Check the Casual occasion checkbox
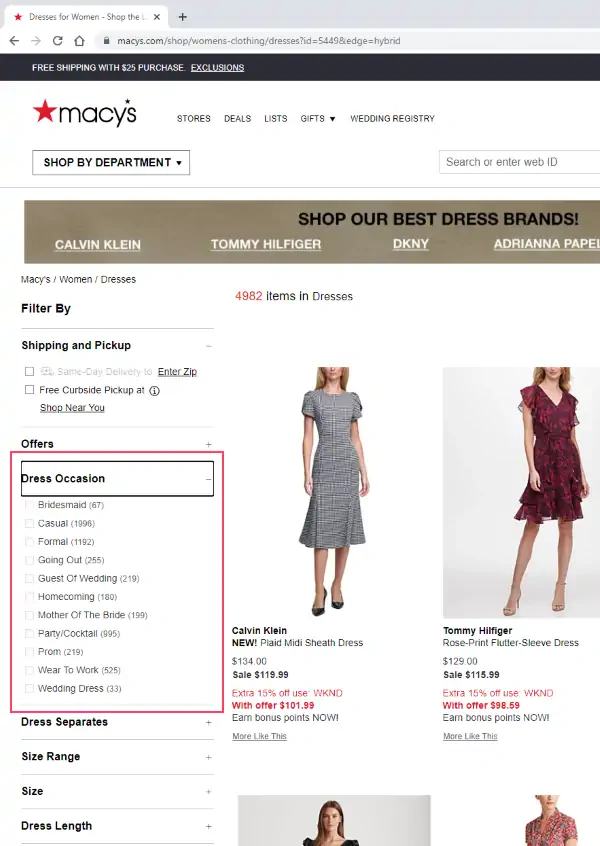 30,523
